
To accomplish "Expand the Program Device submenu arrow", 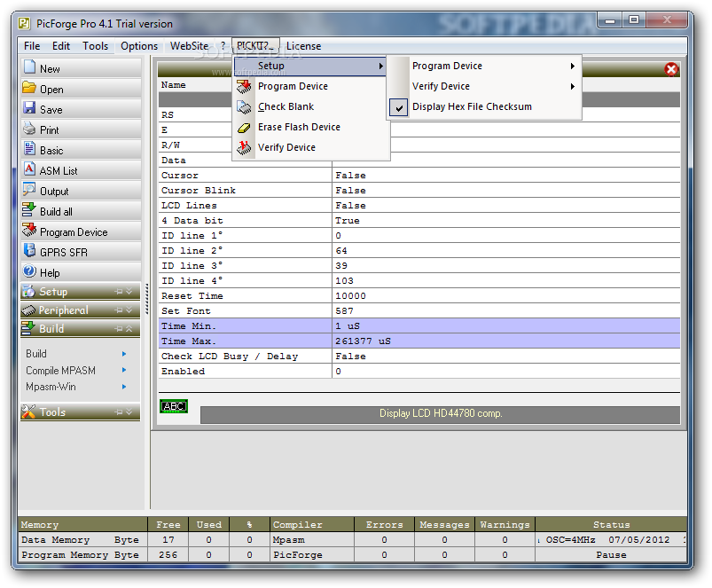I will coord(573,66).
